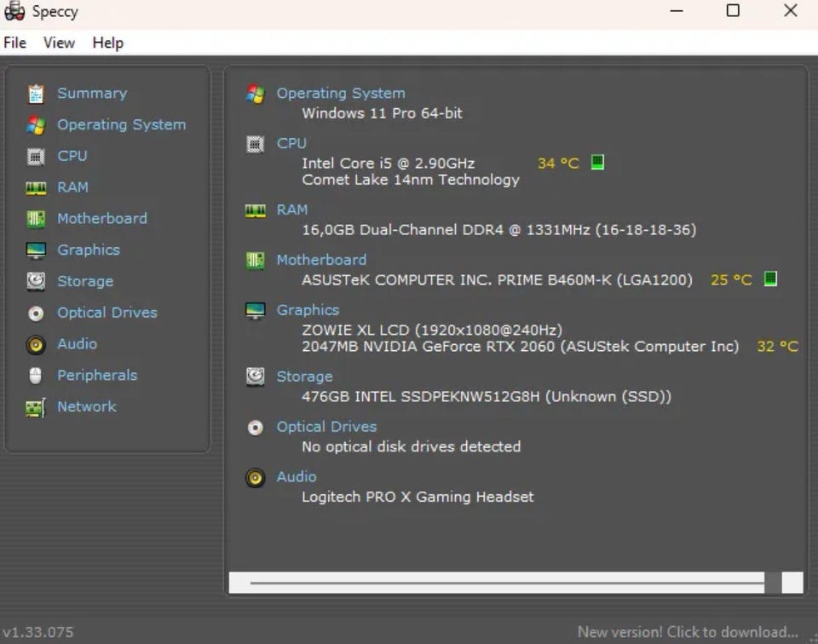Select Motherboard in the sidebar
This screenshot has width=818, height=644.
pos(102,218)
